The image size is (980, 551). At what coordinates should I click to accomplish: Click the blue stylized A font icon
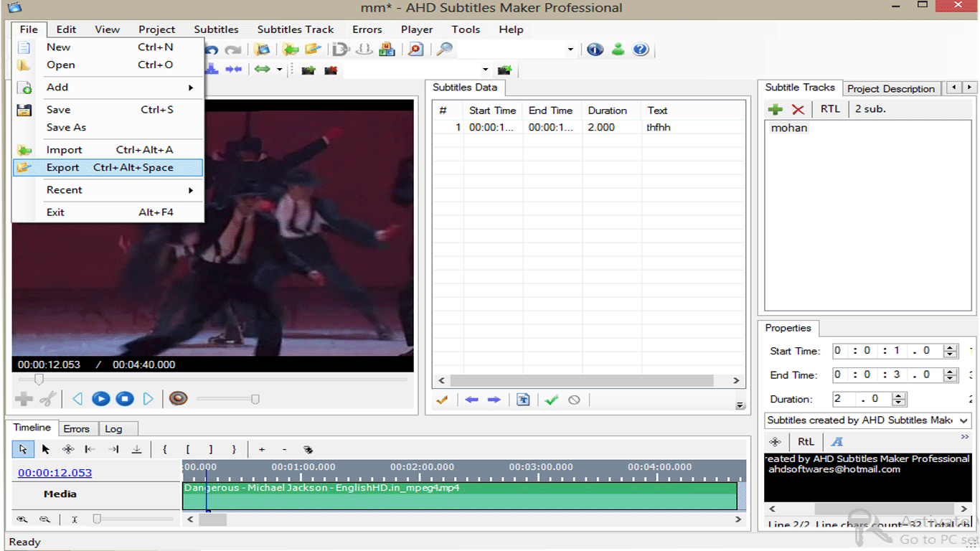[837, 441]
